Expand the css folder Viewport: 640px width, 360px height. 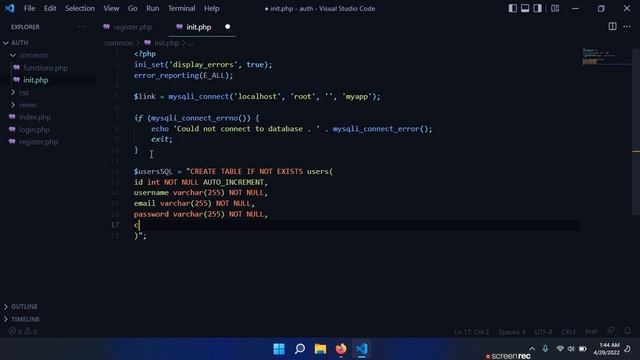[13, 93]
